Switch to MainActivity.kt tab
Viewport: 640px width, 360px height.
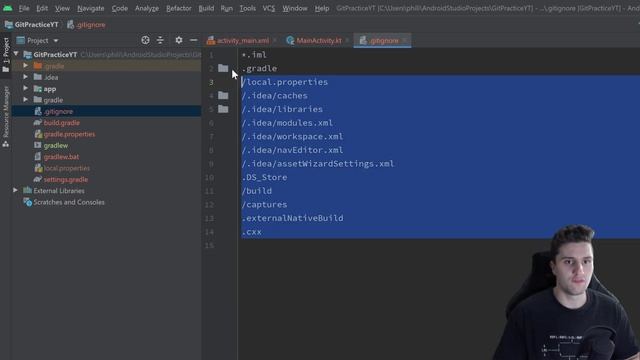pyautogui.click(x=314, y=40)
